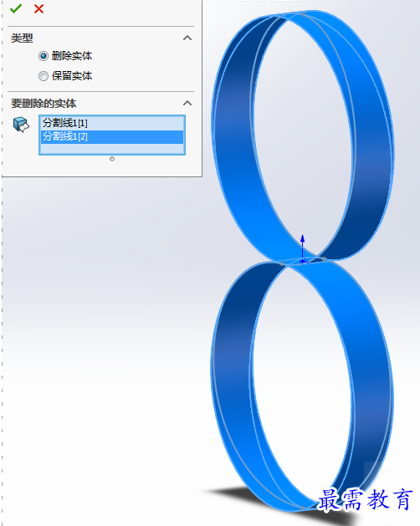Click empty row in bodies list box
Image resolution: width=420 pixels, height=526 pixels.
[112, 149]
